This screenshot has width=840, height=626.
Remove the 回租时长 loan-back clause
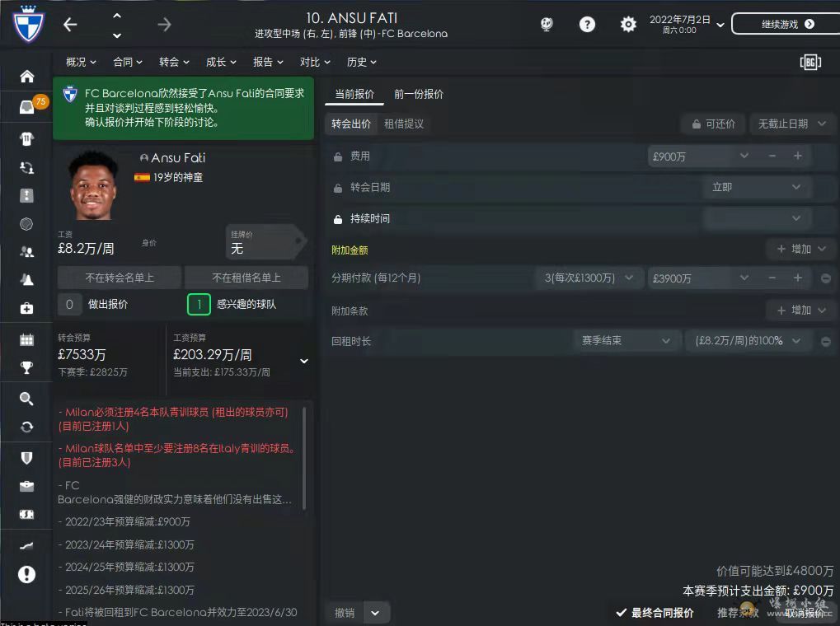point(826,341)
